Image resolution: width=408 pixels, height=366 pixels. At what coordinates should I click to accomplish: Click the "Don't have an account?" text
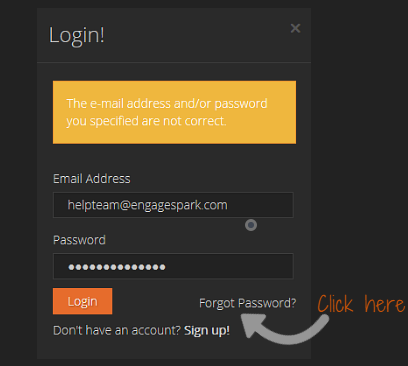coord(117,330)
